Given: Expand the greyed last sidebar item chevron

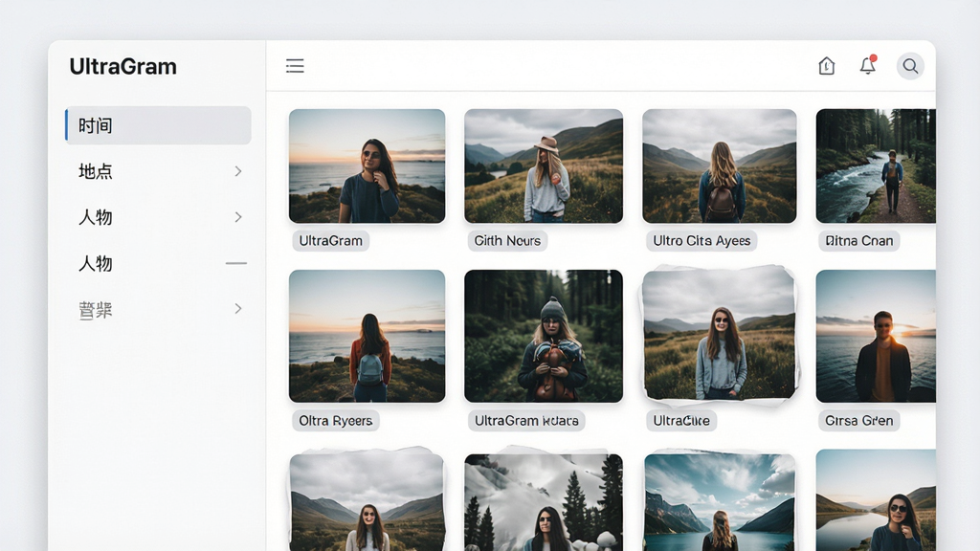Looking at the screenshot, I should [x=238, y=308].
